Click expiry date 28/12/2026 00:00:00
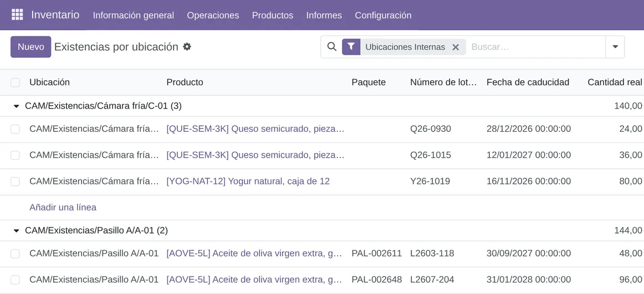Viewport: 644px width, 294px height. [529, 129]
